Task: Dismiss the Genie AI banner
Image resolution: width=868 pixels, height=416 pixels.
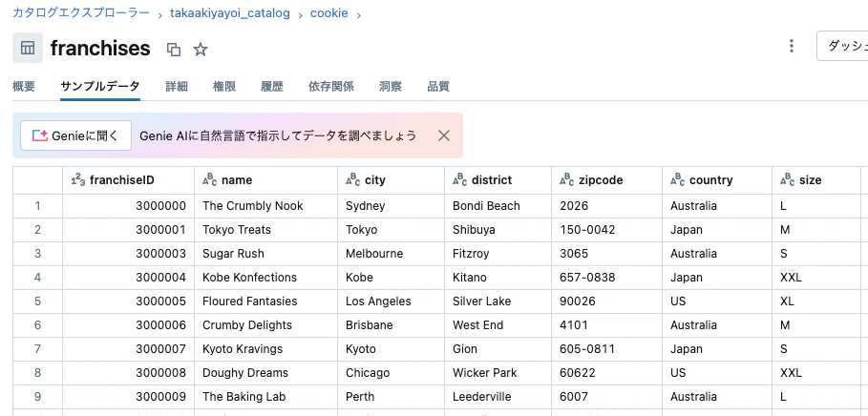Action: [443, 135]
